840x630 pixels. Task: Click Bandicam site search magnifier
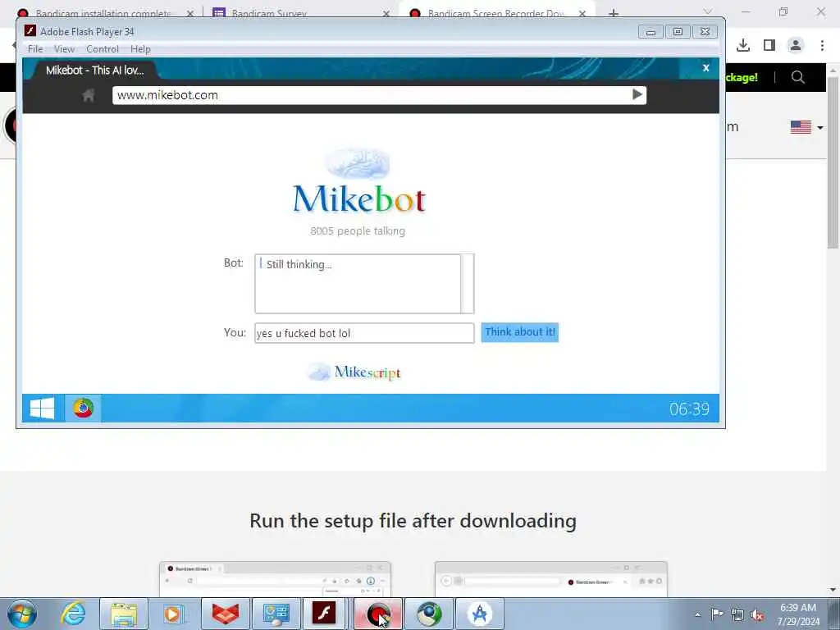tap(797, 77)
